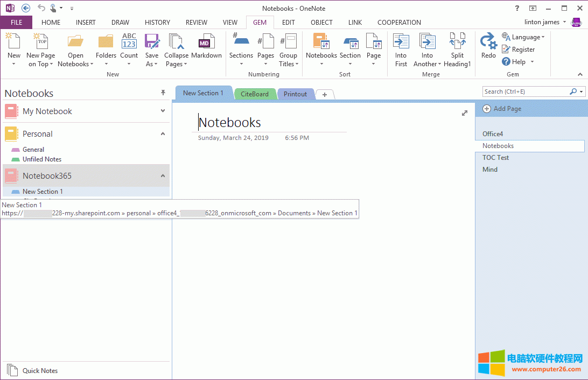
Task: Switch to the Printout section tab
Action: [296, 94]
